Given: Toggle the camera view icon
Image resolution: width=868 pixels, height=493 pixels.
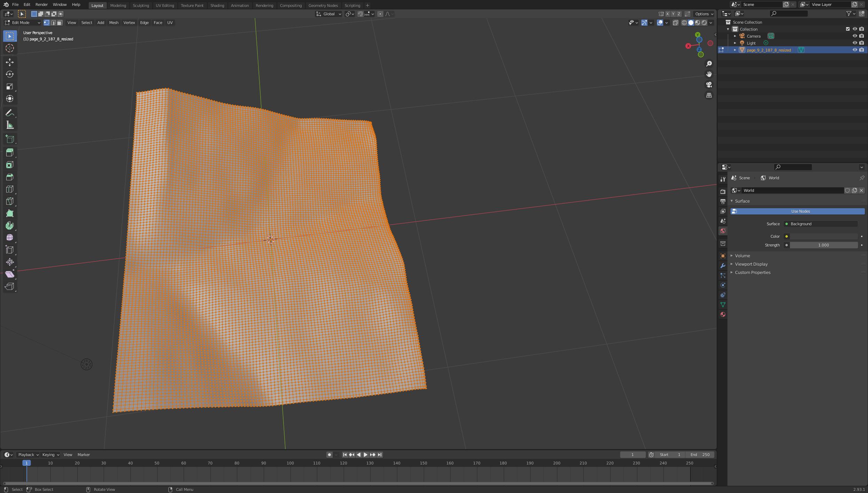Looking at the screenshot, I should click(709, 85).
